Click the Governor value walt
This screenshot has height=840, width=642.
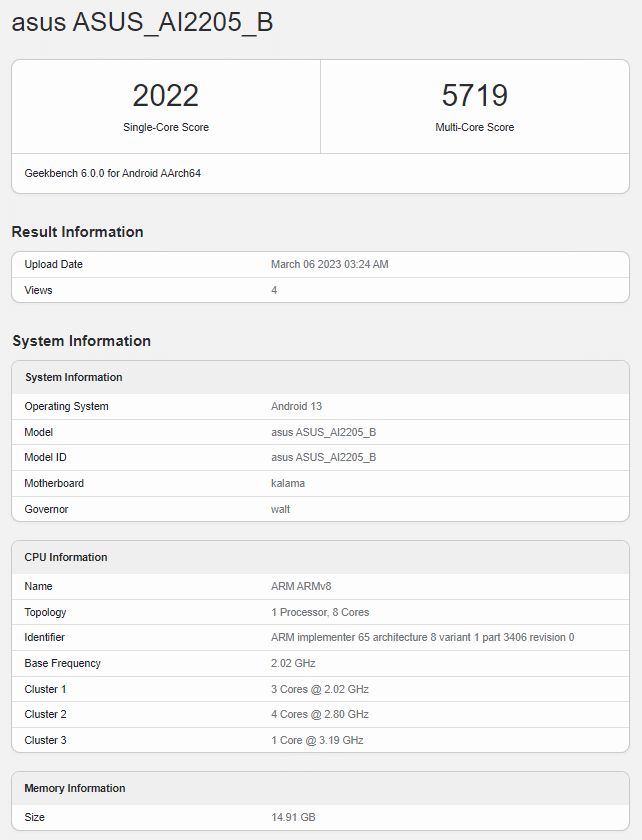(x=281, y=509)
